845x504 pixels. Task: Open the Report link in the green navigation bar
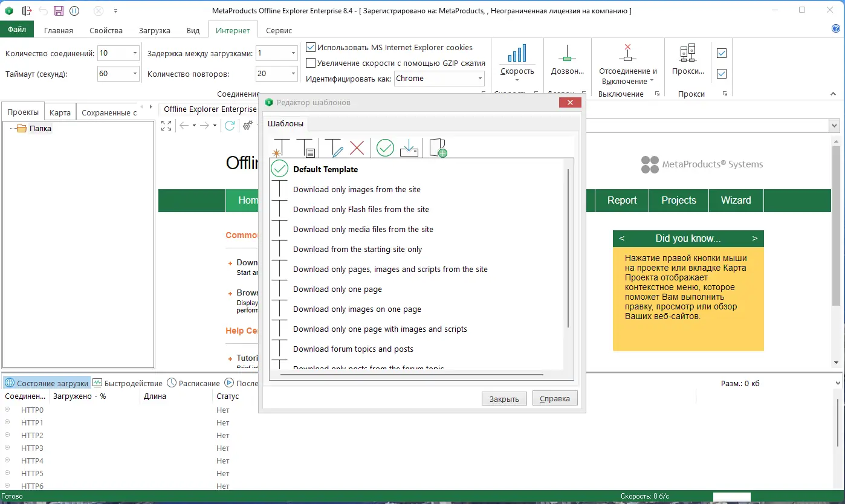coord(622,201)
